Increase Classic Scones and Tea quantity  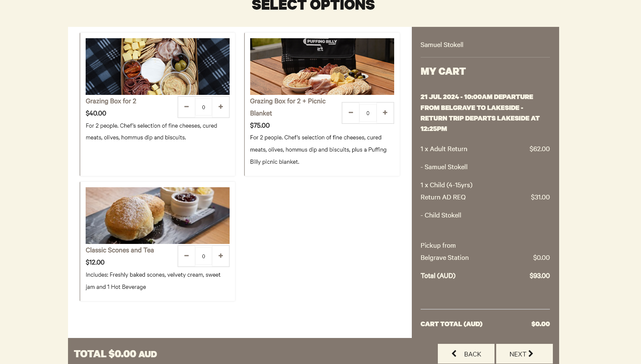click(220, 256)
